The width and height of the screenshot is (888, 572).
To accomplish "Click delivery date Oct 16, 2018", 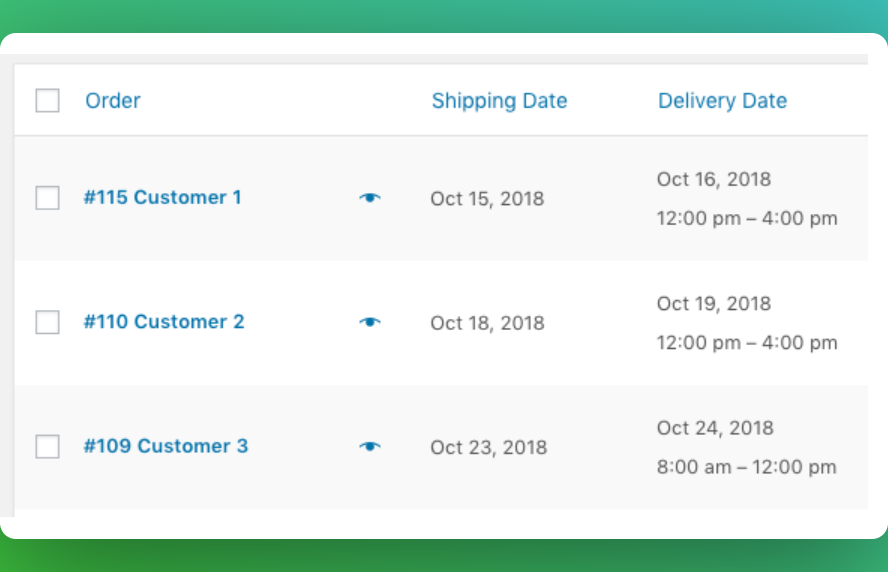I will click(714, 180).
